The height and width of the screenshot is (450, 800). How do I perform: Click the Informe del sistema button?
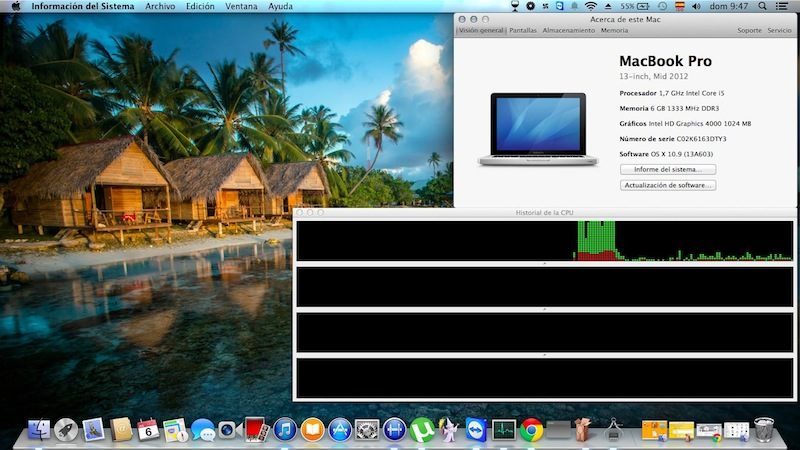click(x=668, y=169)
